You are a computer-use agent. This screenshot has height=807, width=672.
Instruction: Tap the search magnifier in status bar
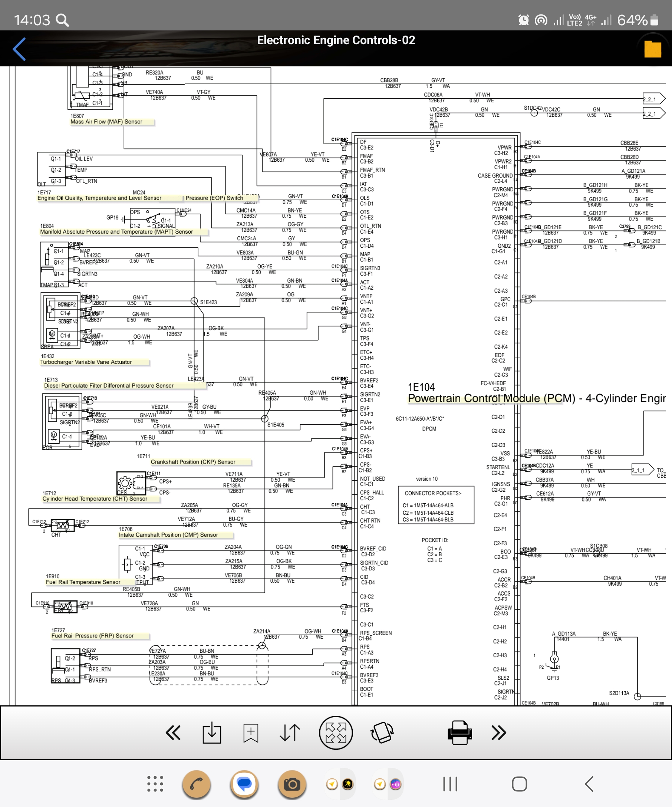tap(62, 20)
